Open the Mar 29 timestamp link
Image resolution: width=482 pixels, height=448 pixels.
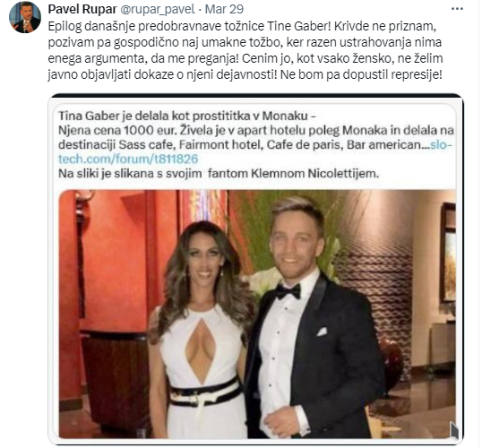[224, 9]
